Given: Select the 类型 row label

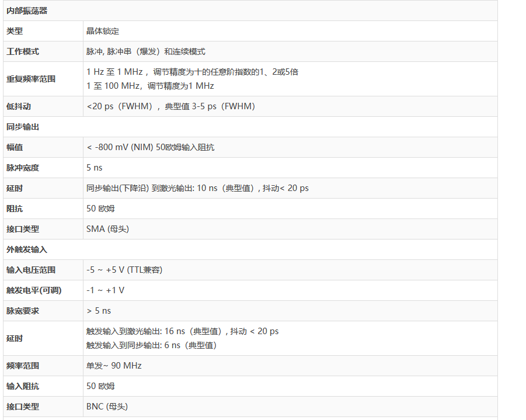Looking at the screenshot, I should click(15, 31).
